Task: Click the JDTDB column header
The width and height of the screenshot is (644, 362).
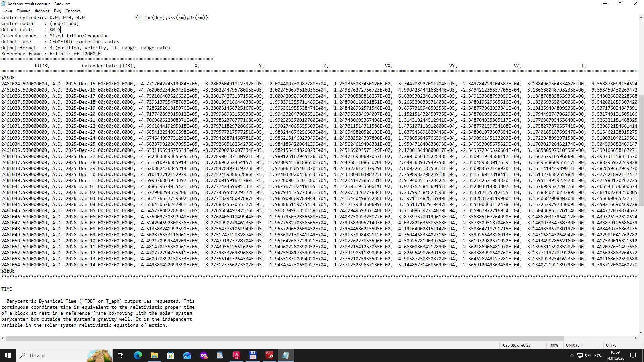Action: [42, 66]
